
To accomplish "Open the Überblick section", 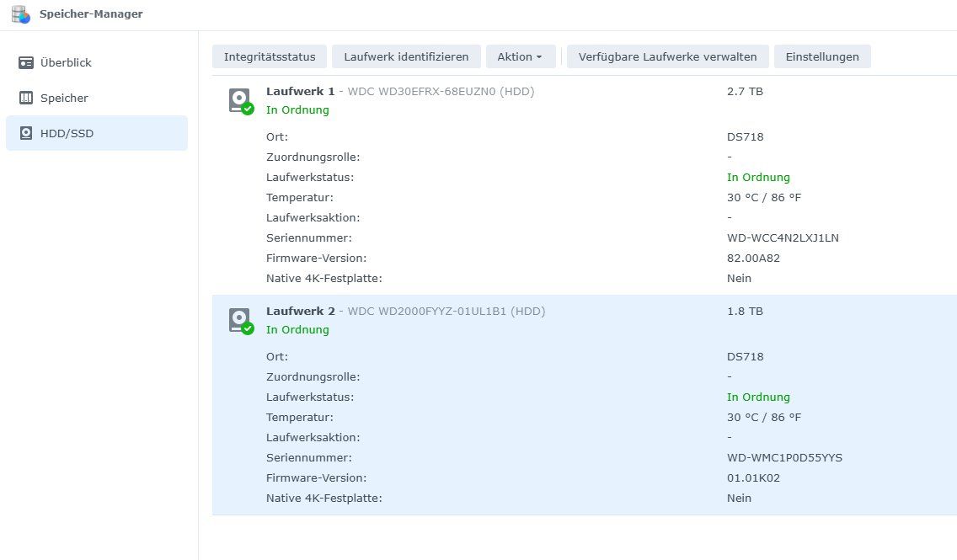I will pos(97,62).
